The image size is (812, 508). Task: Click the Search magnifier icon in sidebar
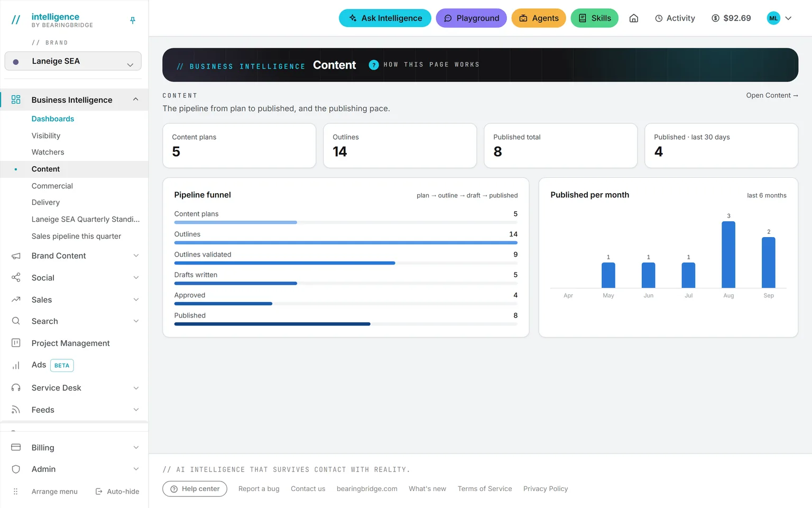click(x=16, y=321)
